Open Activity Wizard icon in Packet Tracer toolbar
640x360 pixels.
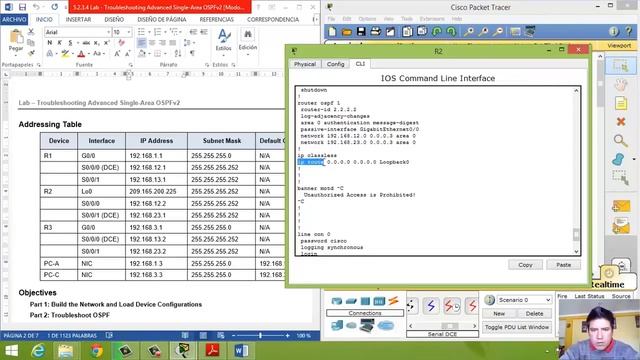coord(390,31)
